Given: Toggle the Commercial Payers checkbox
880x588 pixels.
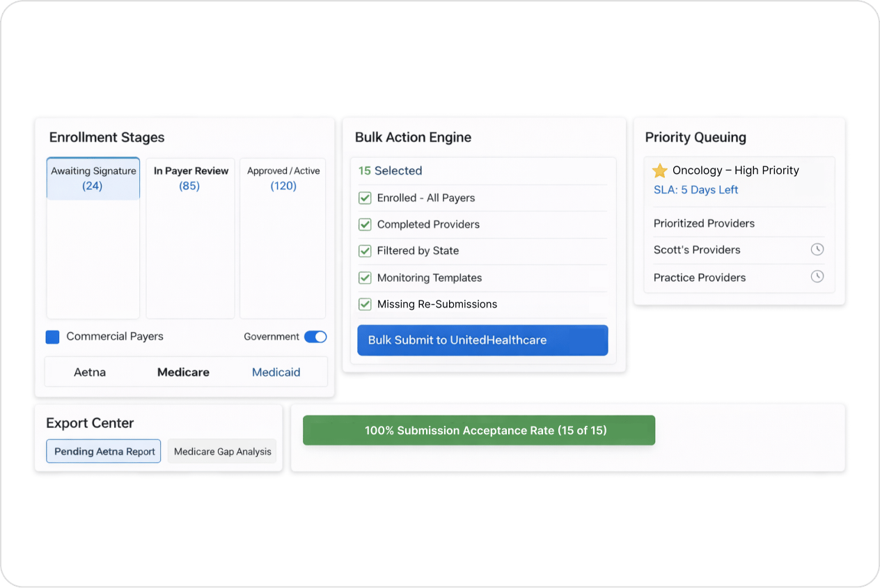Looking at the screenshot, I should point(52,336).
